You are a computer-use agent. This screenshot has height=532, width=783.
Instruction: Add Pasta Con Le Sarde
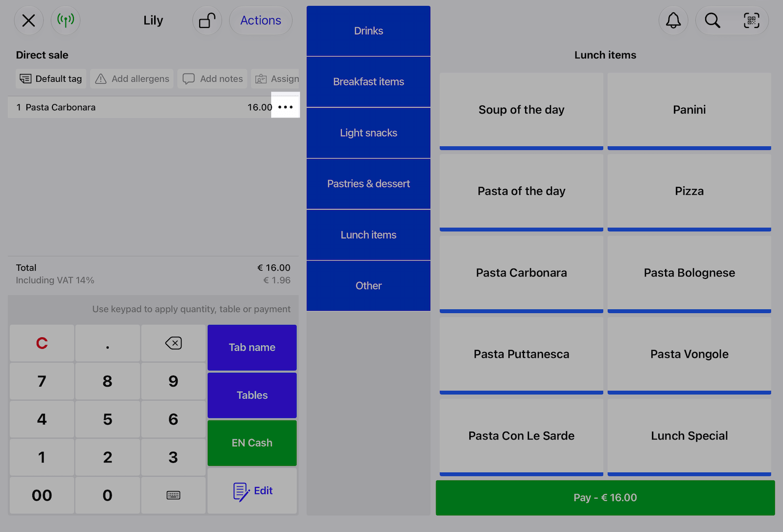click(x=522, y=437)
